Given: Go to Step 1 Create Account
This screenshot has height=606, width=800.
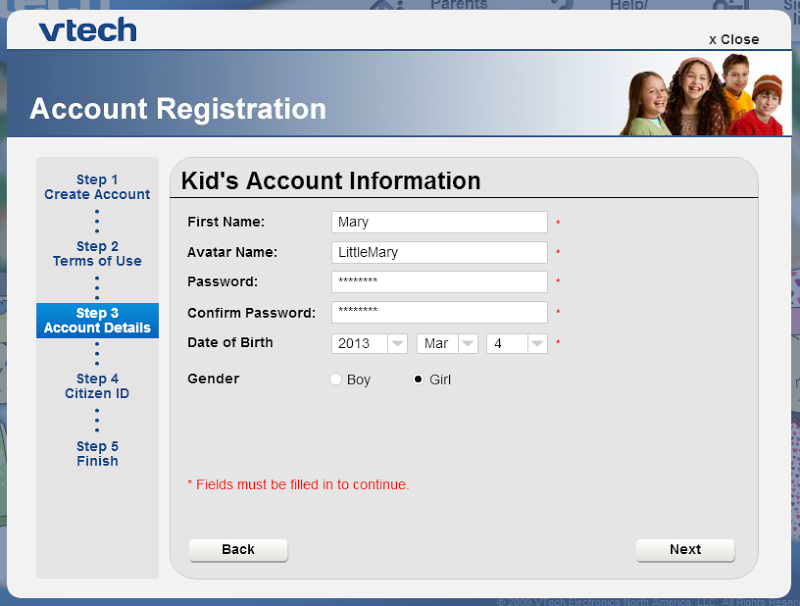Looking at the screenshot, I should (x=97, y=187).
